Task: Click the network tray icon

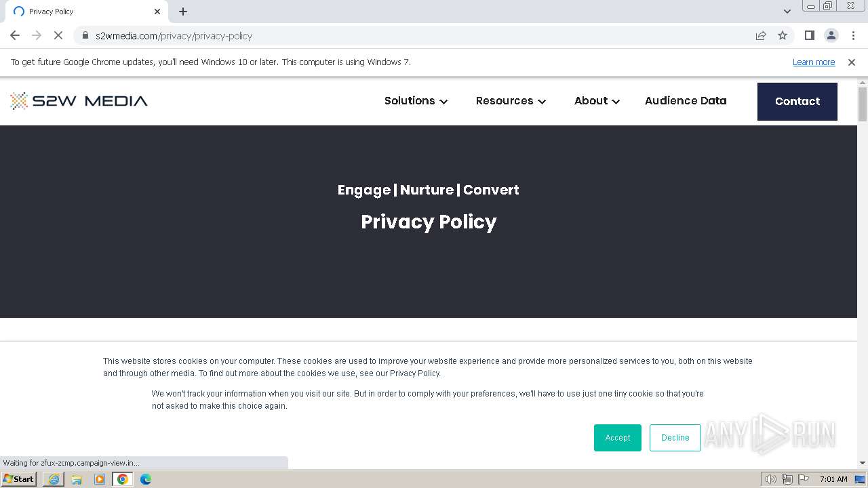Action: click(x=787, y=479)
